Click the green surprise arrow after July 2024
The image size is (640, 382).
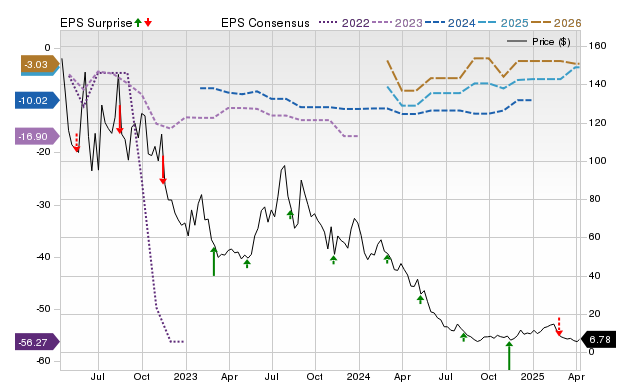point(463,337)
